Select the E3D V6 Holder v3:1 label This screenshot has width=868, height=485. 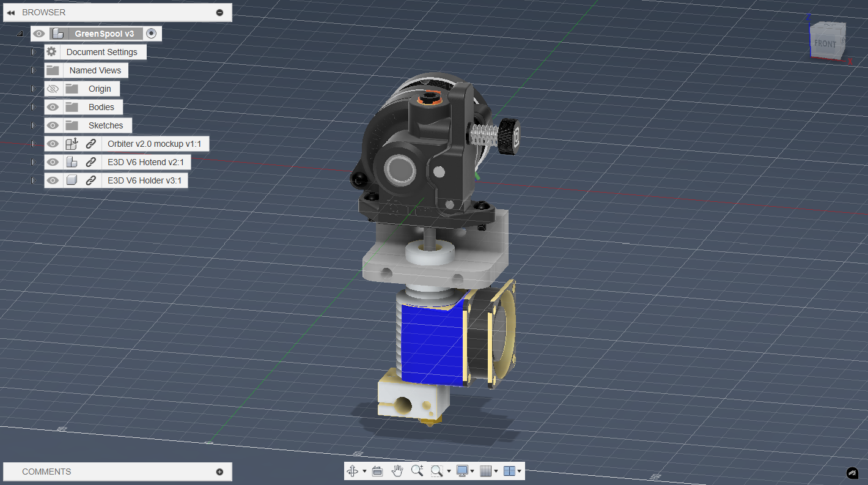pos(144,180)
